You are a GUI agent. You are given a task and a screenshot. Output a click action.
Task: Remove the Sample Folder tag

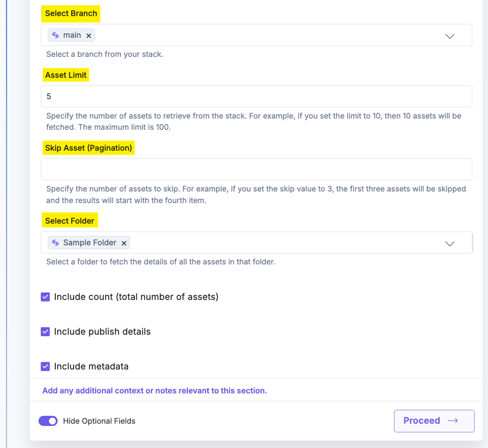coord(124,243)
